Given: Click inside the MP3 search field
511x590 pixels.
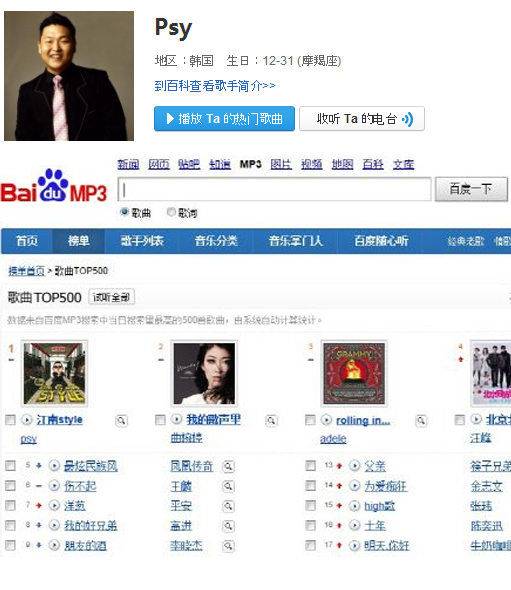Looking at the screenshot, I should (274, 189).
